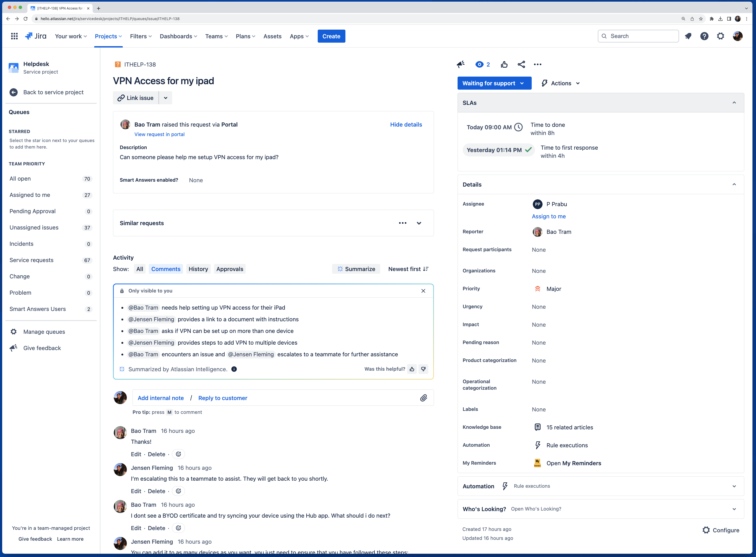Mark summary unhelpful with thumbs down

coord(423,369)
